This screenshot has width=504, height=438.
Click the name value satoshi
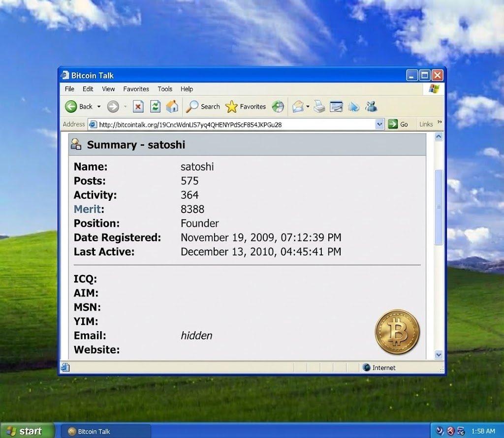tap(197, 167)
